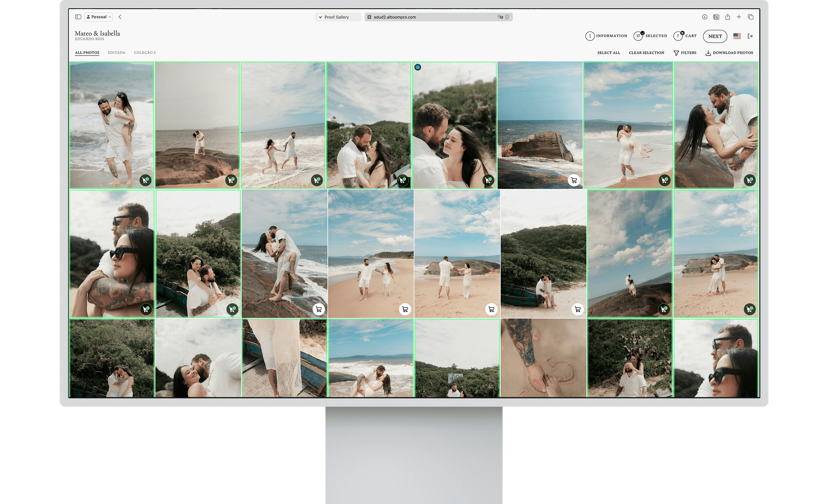Add couple-kissing-on-rocks photo to cart
Screen dimensions: 828x504
319,309
